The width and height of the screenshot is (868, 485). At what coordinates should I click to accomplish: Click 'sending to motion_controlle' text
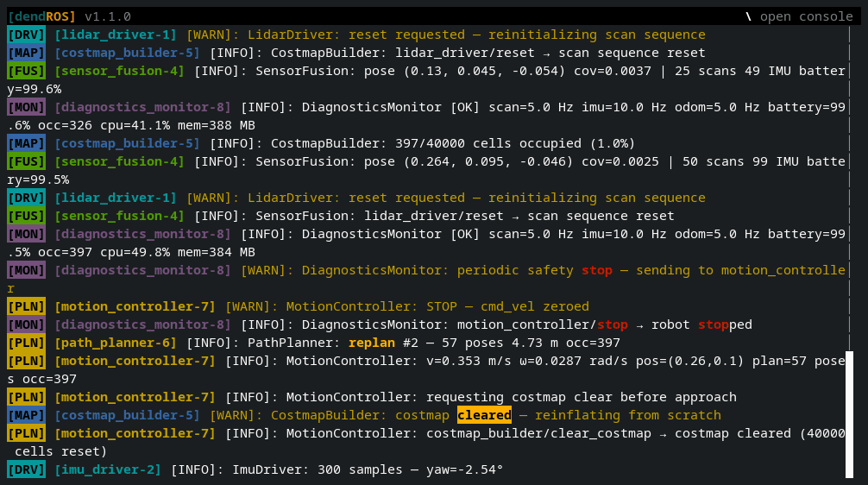coord(740,270)
